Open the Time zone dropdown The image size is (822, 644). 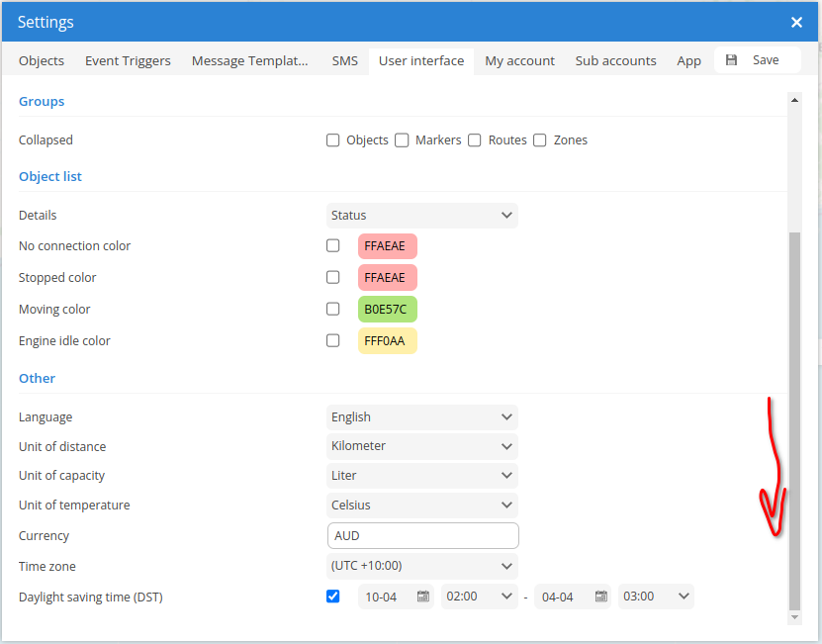point(421,566)
